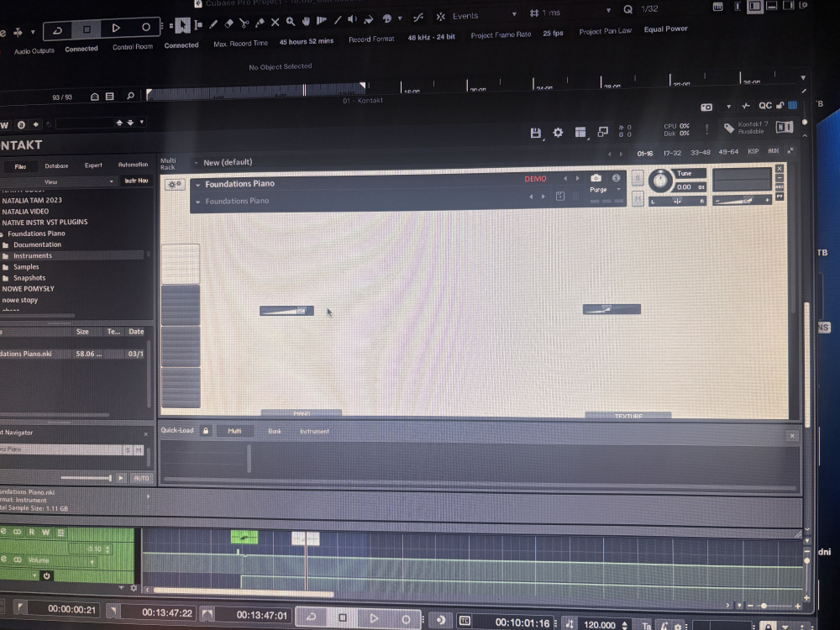Click the instrument volume slider
Image resolution: width=840 pixels, height=630 pixels.
(742, 201)
